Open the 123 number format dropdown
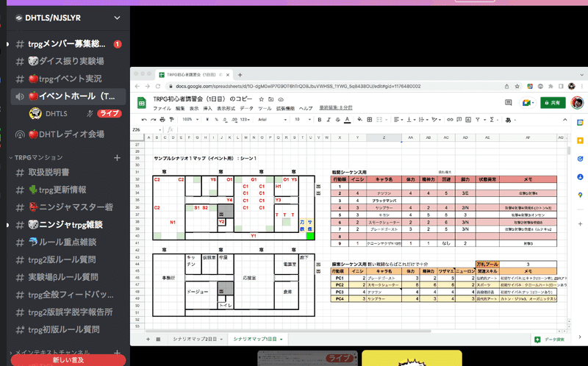Screen dimensions: 588x366 (245, 120)
